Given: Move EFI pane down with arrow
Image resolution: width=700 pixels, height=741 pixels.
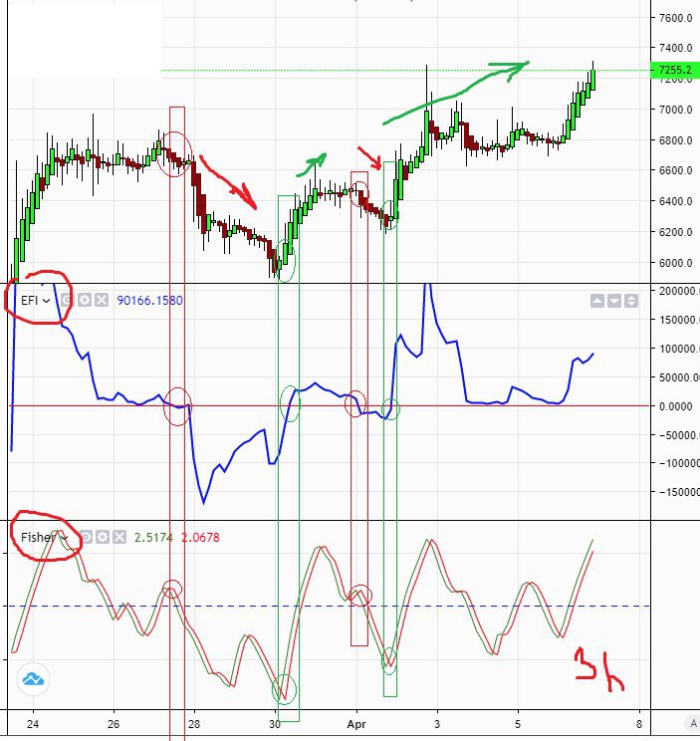Looking at the screenshot, I should 614,301.
